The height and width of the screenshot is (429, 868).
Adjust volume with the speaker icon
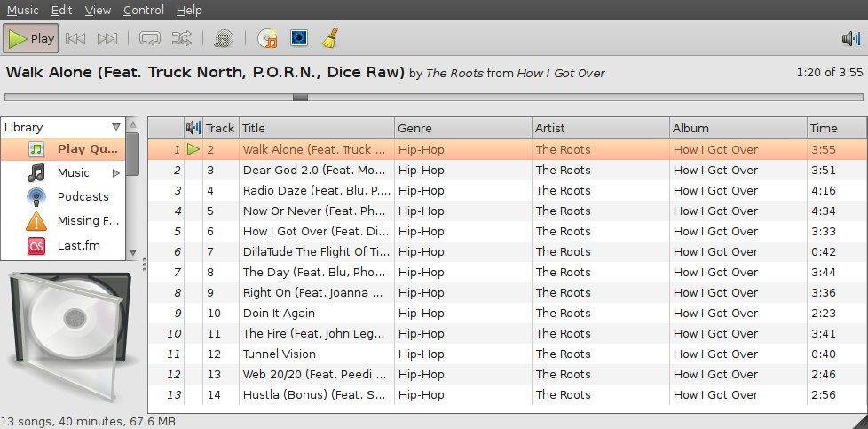[851, 38]
